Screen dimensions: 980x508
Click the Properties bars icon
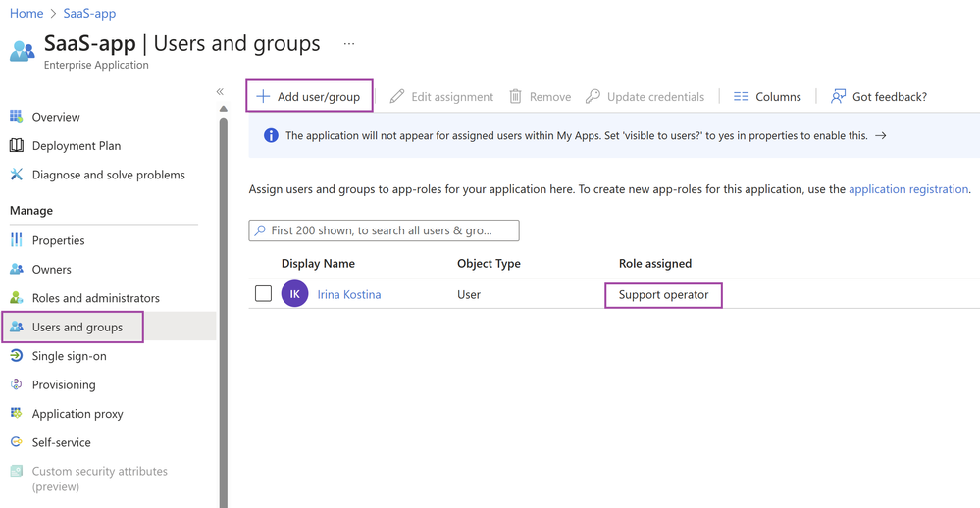(17, 240)
